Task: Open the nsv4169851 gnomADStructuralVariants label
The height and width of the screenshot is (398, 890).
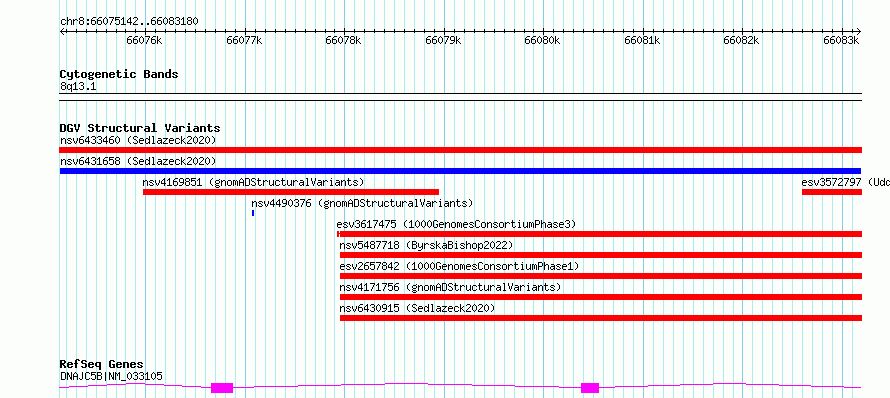Action: pyautogui.click(x=253, y=182)
